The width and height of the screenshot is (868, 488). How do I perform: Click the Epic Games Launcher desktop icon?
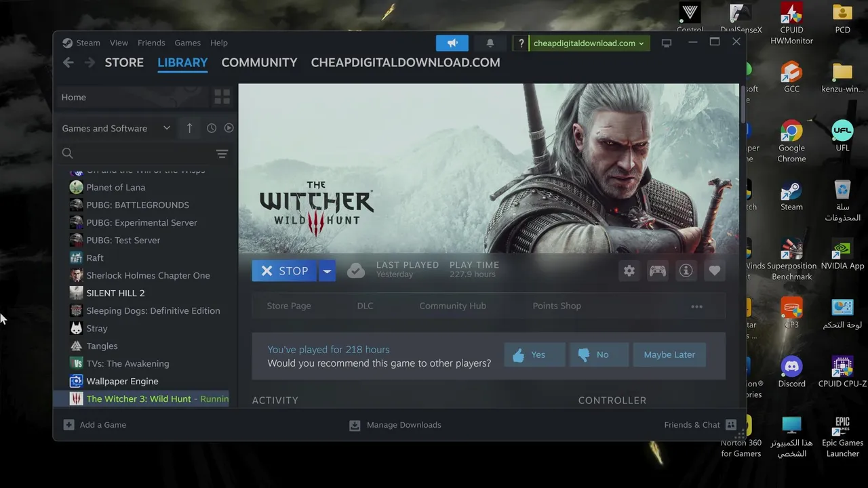pos(842,437)
